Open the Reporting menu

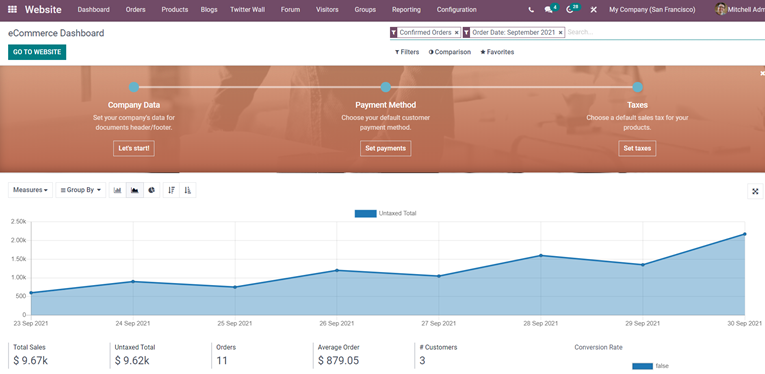coord(406,9)
